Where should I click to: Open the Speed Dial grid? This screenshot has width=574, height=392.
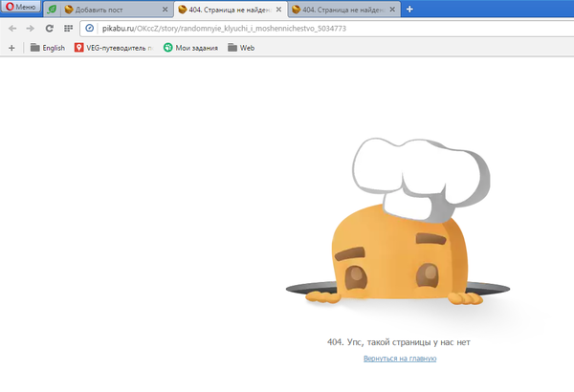68,28
